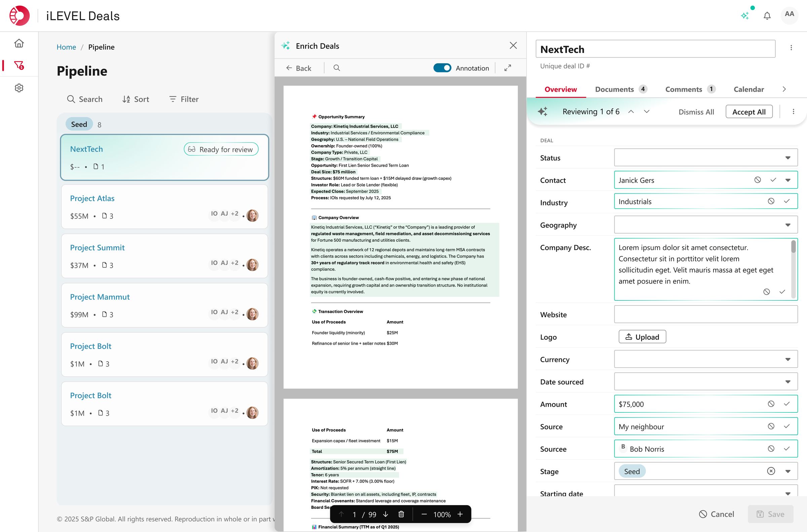Viewport: 807px width, 532px height.
Task: Click the Accept All button
Action: click(x=749, y=112)
